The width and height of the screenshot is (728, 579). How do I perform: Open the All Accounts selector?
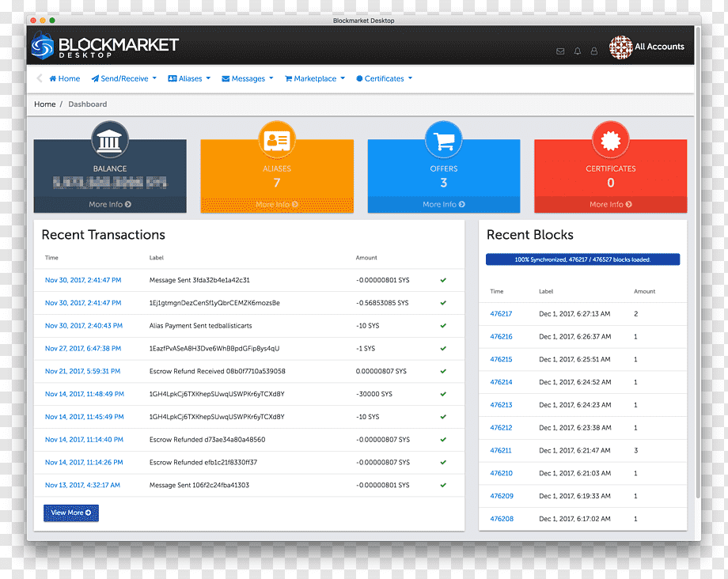tap(646, 47)
